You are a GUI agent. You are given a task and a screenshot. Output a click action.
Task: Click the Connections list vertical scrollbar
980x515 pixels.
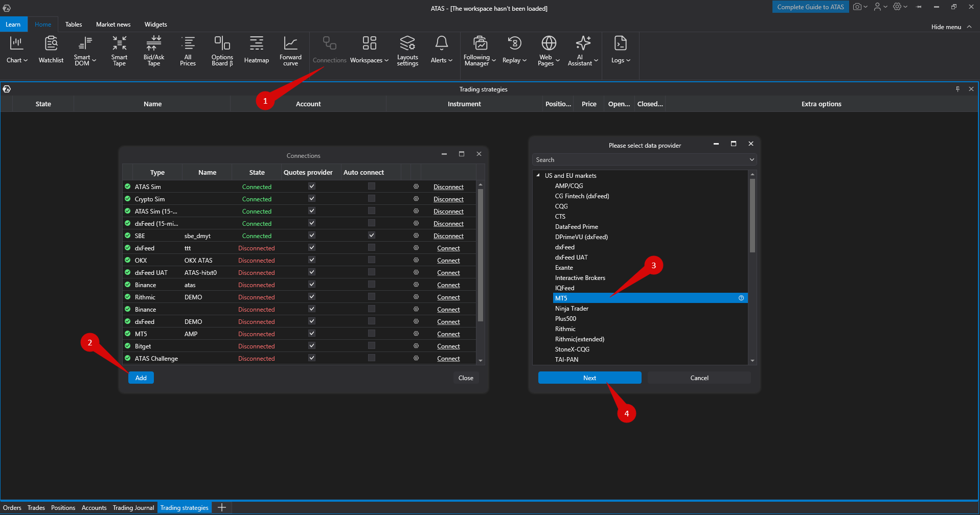point(481,255)
